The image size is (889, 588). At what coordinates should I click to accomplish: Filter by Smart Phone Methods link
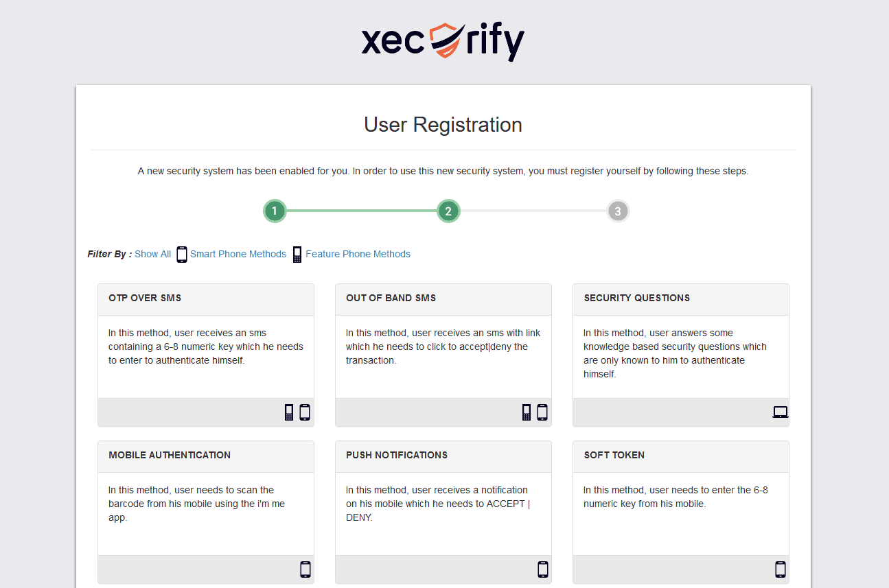click(238, 254)
